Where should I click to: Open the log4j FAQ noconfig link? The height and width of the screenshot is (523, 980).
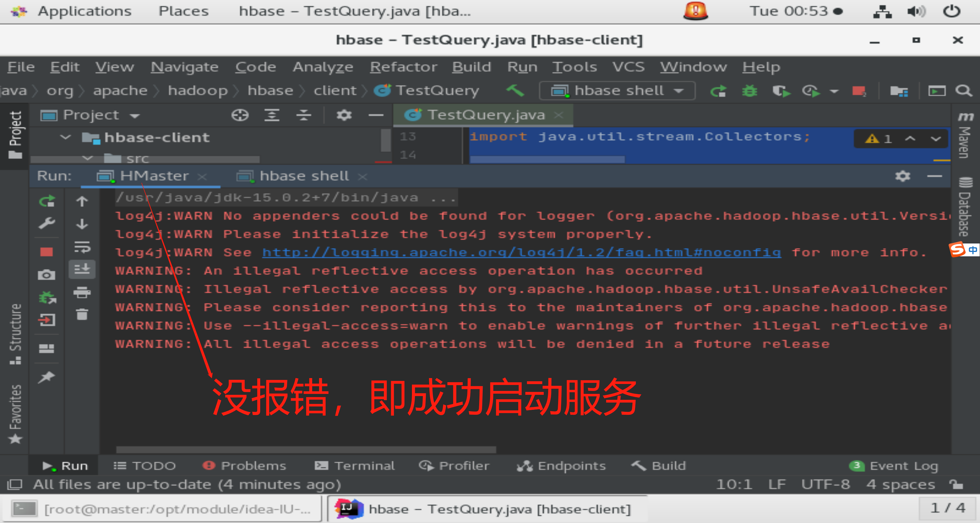(x=521, y=252)
